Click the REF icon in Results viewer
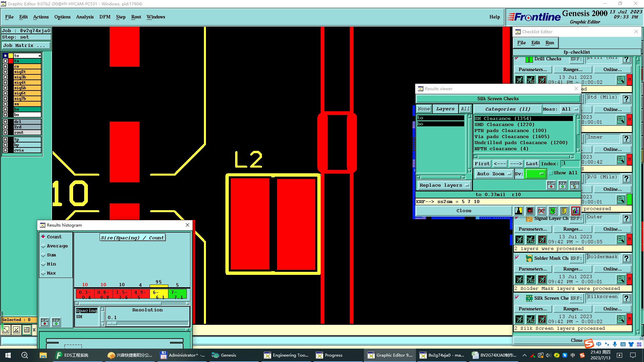Image resolution: width=644 pixels, height=362 pixels. tap(562, 185)
